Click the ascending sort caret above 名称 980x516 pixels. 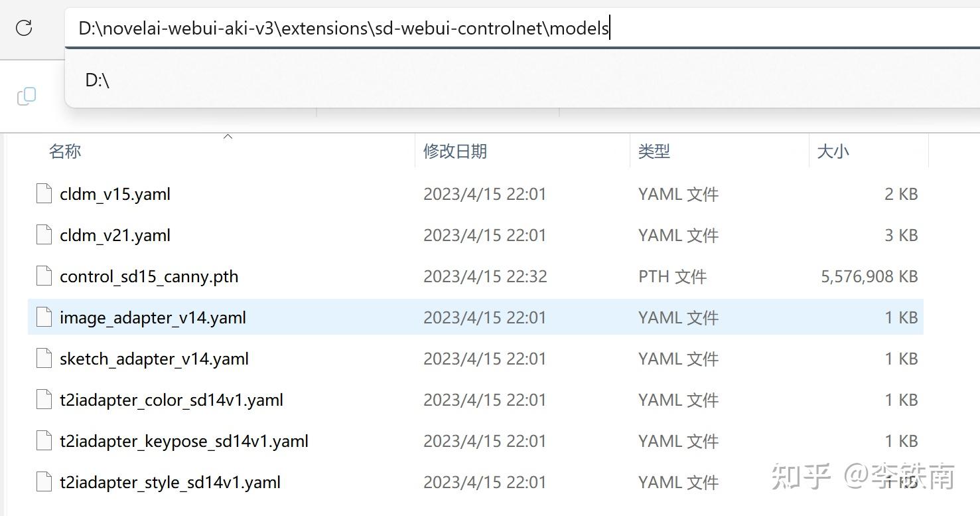[228, 136]
